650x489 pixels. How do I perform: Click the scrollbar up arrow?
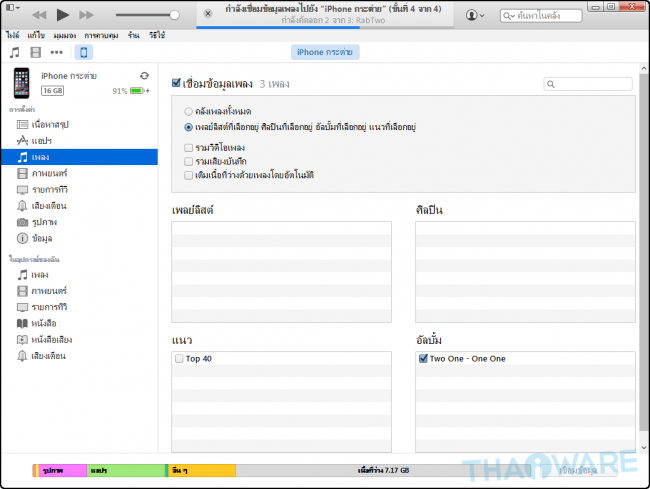[644, 68]
